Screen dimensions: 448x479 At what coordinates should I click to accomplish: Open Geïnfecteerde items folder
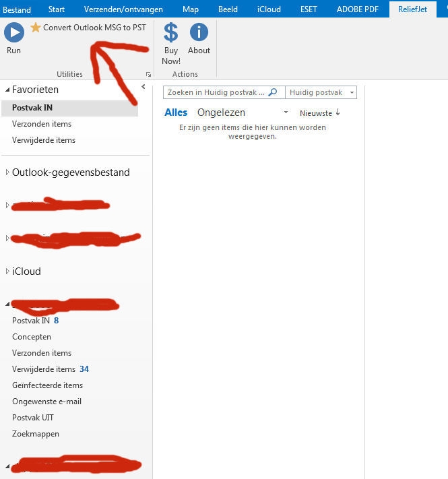click(x=47, y=385)
